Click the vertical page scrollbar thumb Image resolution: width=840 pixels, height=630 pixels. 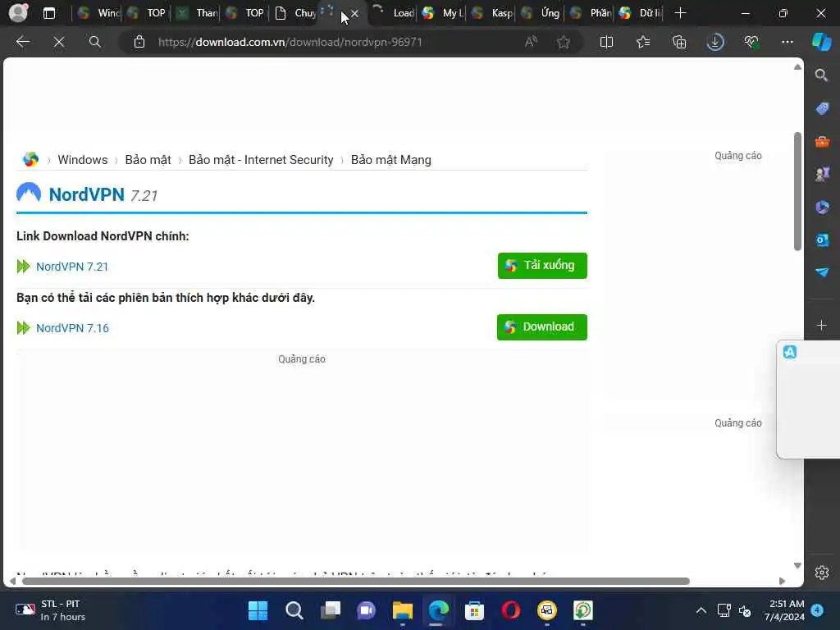[x=797, y=191]
